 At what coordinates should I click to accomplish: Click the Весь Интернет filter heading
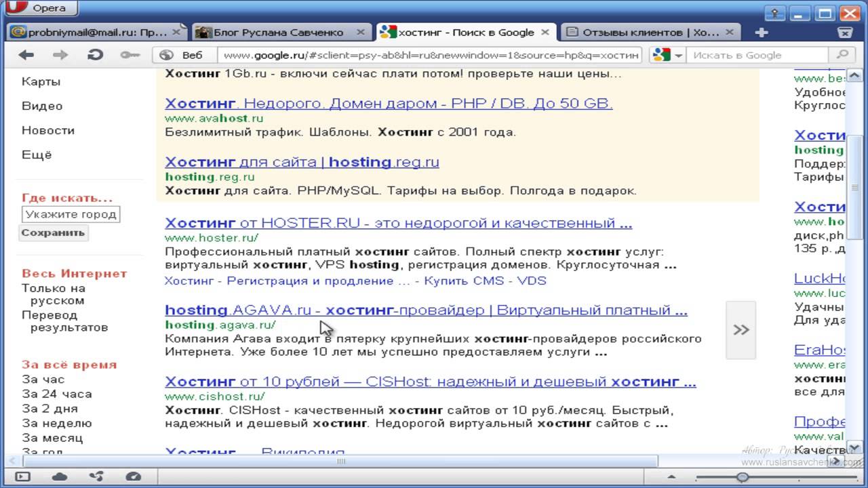pos(75,274)
